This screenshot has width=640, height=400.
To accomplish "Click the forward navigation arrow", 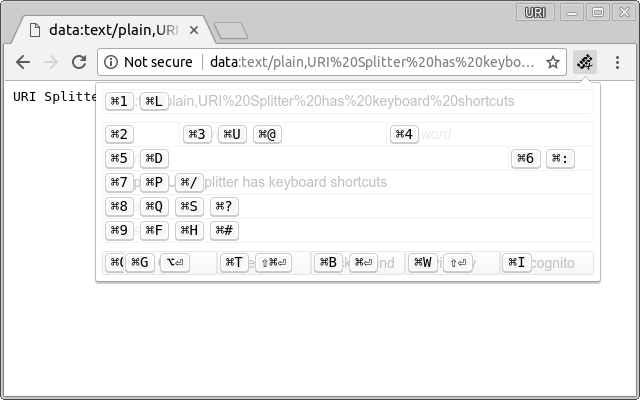I will [51, 62].
